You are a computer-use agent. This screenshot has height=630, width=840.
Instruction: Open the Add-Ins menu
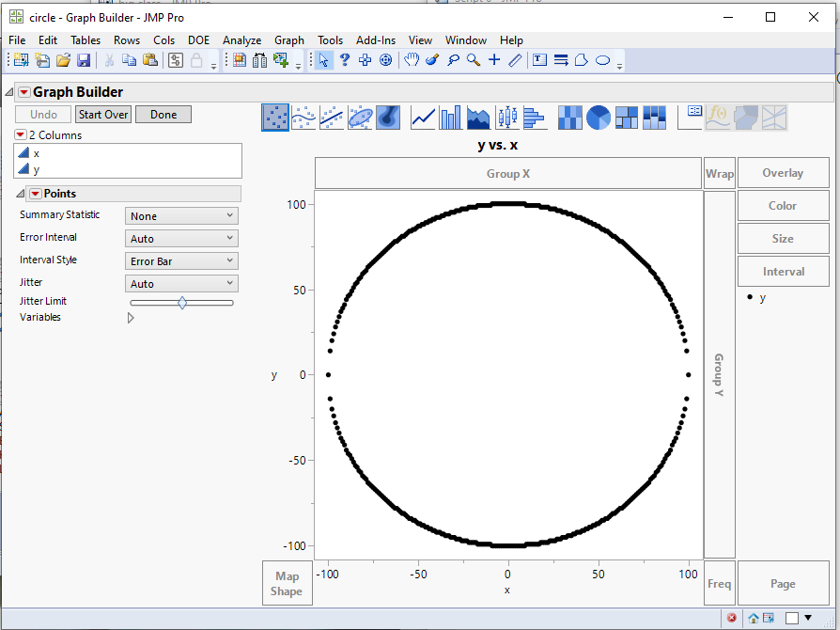(x=375, y=40)
